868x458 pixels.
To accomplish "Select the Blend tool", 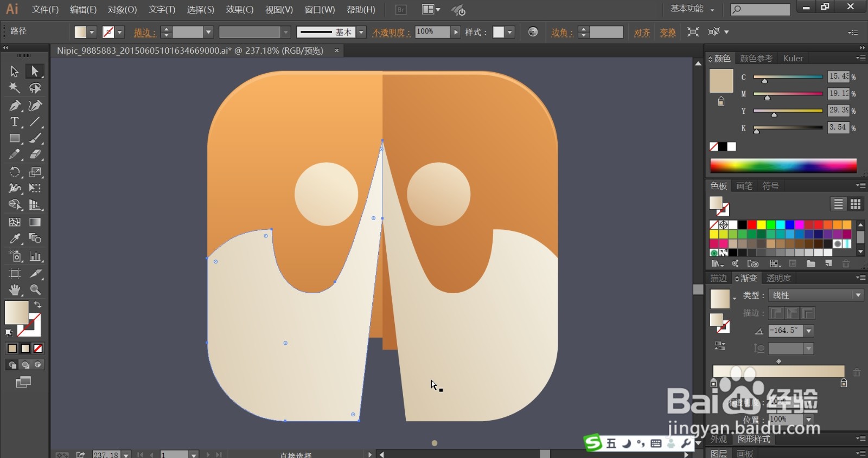I will (x=35, y=238).
